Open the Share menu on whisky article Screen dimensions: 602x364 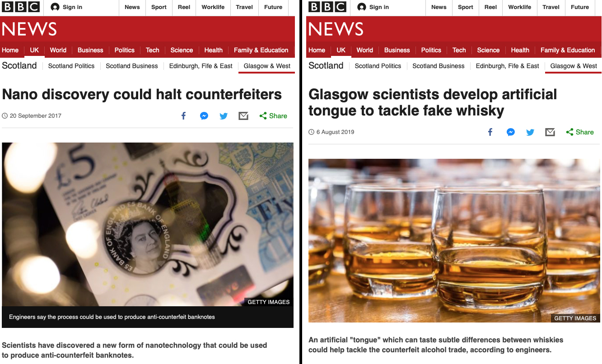click(x=580, y=132)
